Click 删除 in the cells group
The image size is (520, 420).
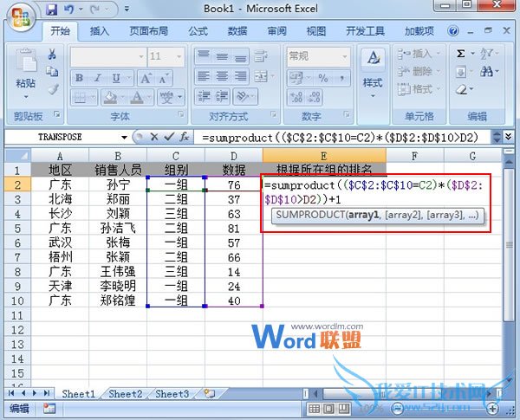coord(419,71)
